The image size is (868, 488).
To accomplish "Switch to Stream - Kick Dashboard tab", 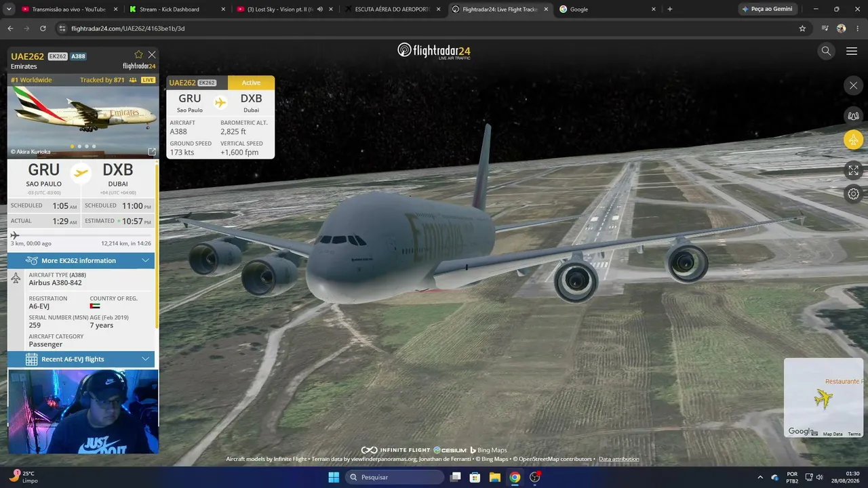I will coord(178,9).
